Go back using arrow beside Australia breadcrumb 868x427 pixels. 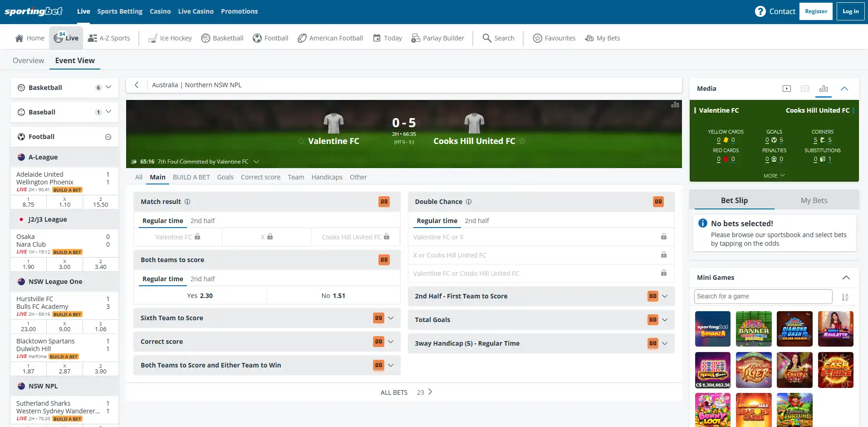(x=137, y=85)
